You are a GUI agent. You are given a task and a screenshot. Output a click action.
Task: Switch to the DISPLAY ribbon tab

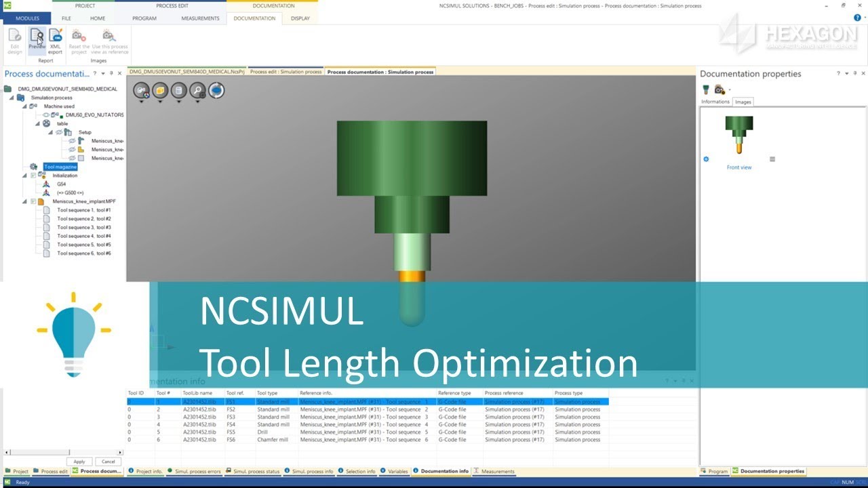coord(300,18)
